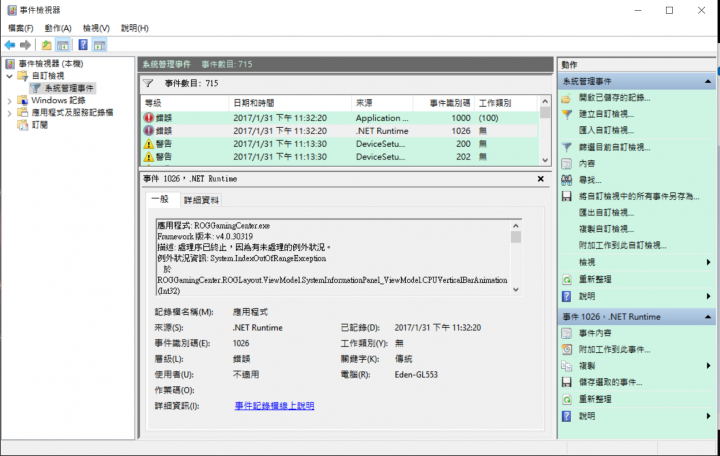This screenshot has height=456, width=720.
Task: Select the DeviceSetup event 202 row
Action: click(340, 157)
